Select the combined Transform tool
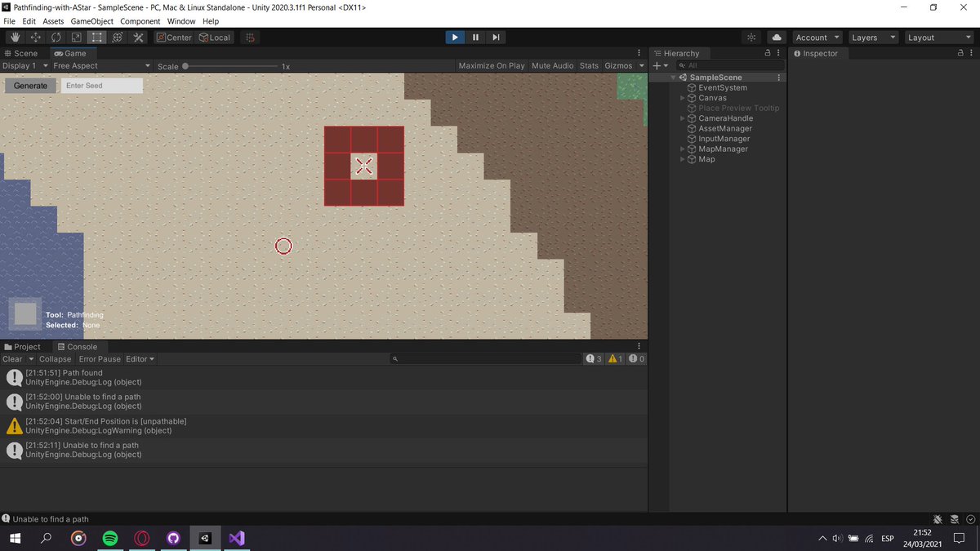This screenshot has height=551, width=980. coord(118,38)
